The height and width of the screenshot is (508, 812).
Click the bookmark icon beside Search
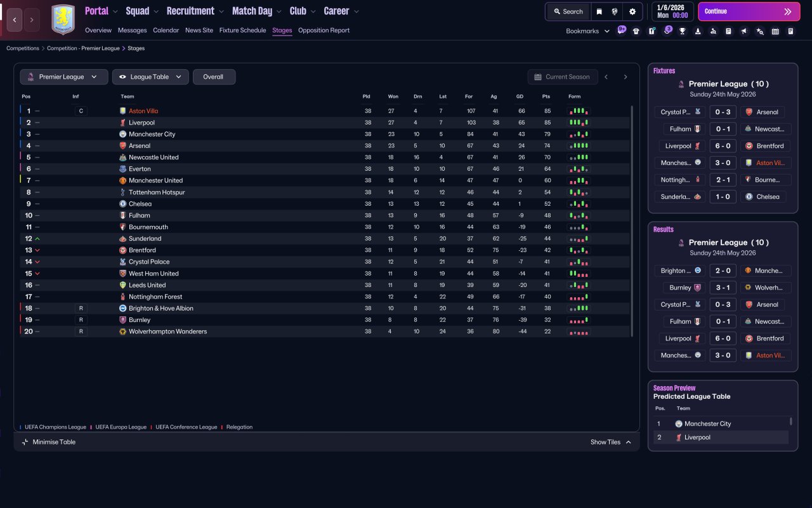point(599,11)
